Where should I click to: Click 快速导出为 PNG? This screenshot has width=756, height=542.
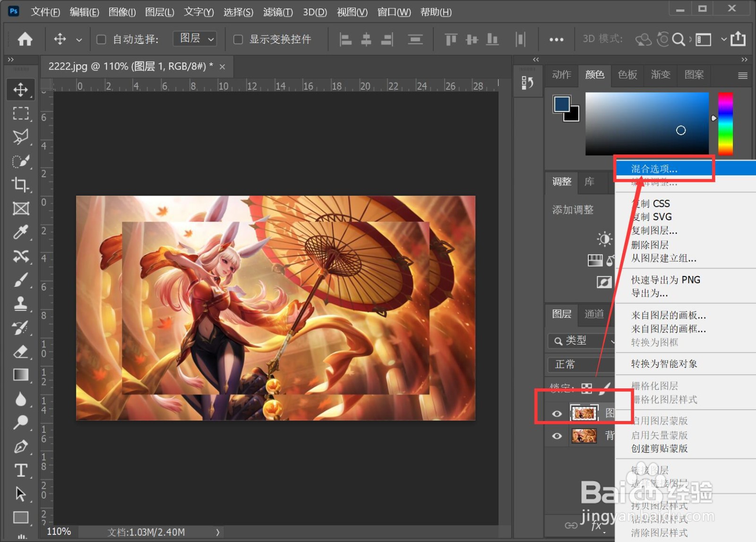(x=665, y=279)
